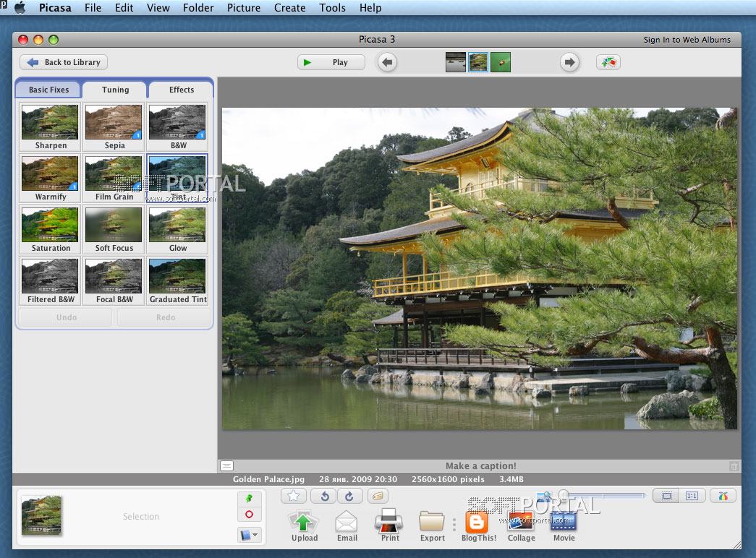Toggle the green pin hold button
This screenshot has height=558, width=756.
(x=249, y=499)
